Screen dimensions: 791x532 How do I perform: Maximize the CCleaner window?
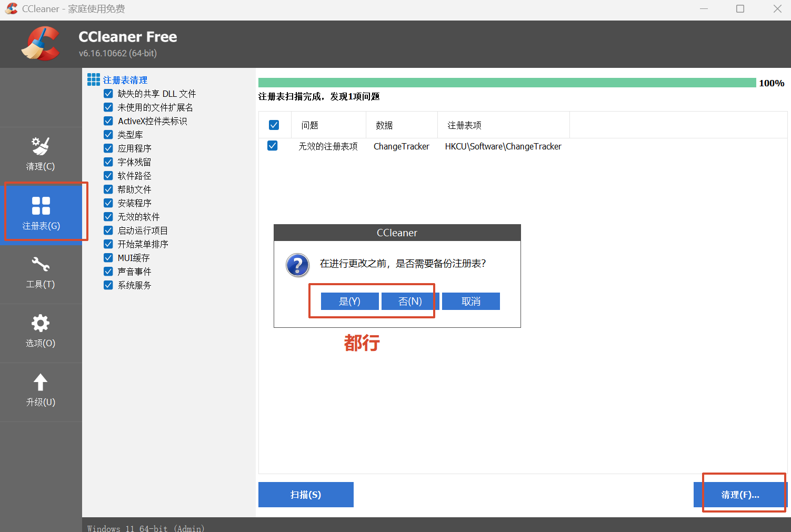740,9
